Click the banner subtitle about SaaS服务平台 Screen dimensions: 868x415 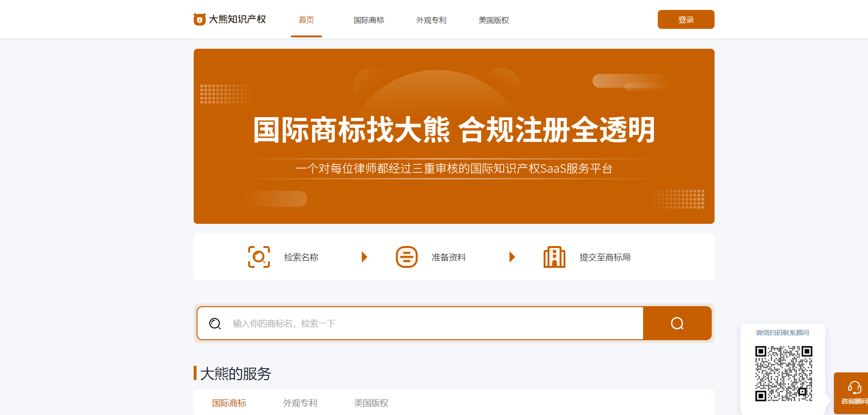point(454,168)
